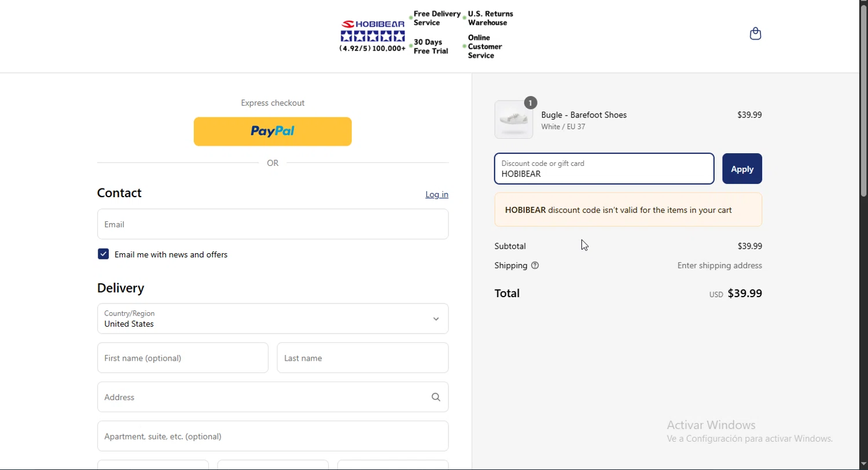The height and width of the screenshot is (470, 868).
Task: Click the U.S. Returns Warehouse text
Action: (490, 18)
